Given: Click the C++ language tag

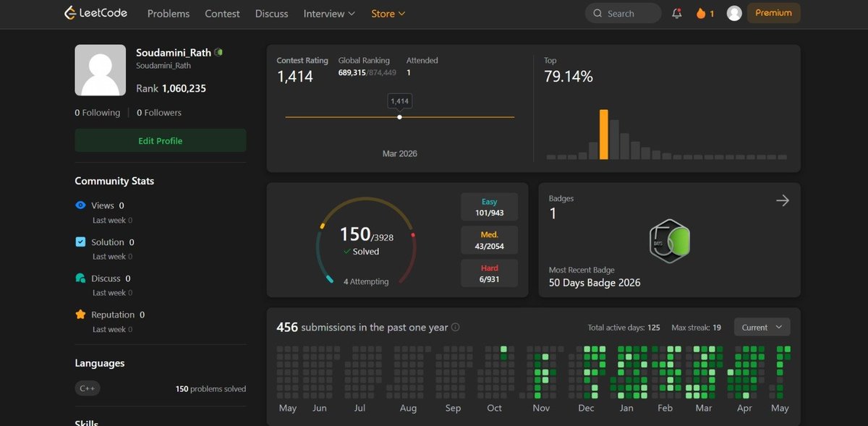Looking at the screenshot, I should [x=88, y=388].
